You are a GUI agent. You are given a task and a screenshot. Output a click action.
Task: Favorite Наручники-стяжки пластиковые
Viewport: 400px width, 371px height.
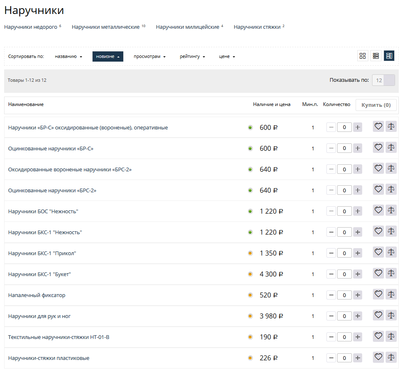378,357
